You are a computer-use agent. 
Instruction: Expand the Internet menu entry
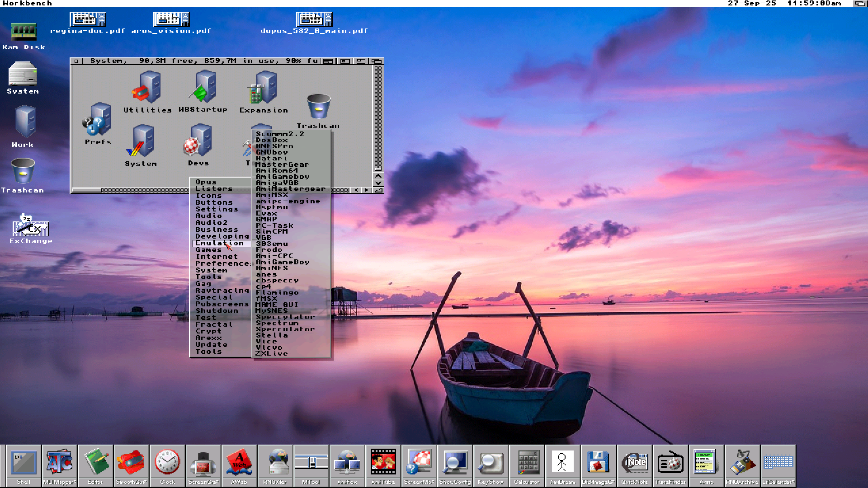(217, 257)
